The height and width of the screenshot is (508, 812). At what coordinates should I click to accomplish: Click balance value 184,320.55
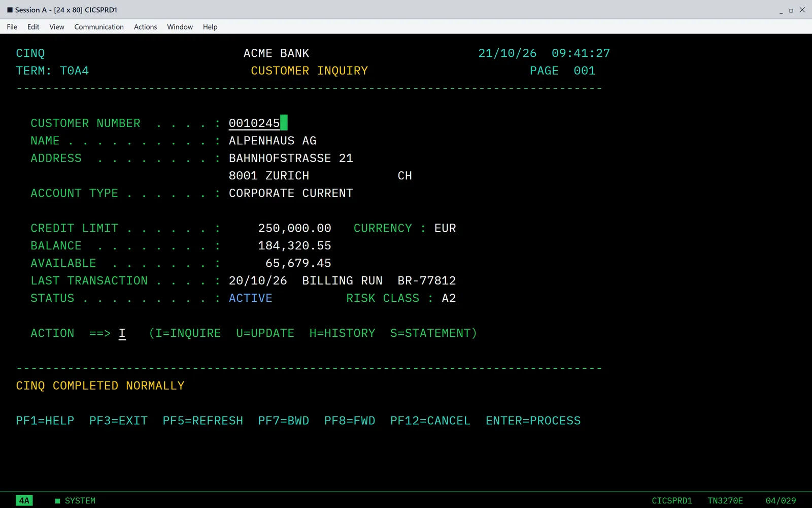click(295, 246)
